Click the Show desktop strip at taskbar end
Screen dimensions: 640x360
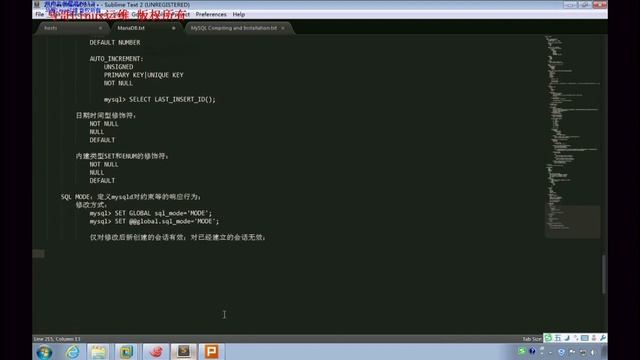pyautogui.click(x=605, y=352)
